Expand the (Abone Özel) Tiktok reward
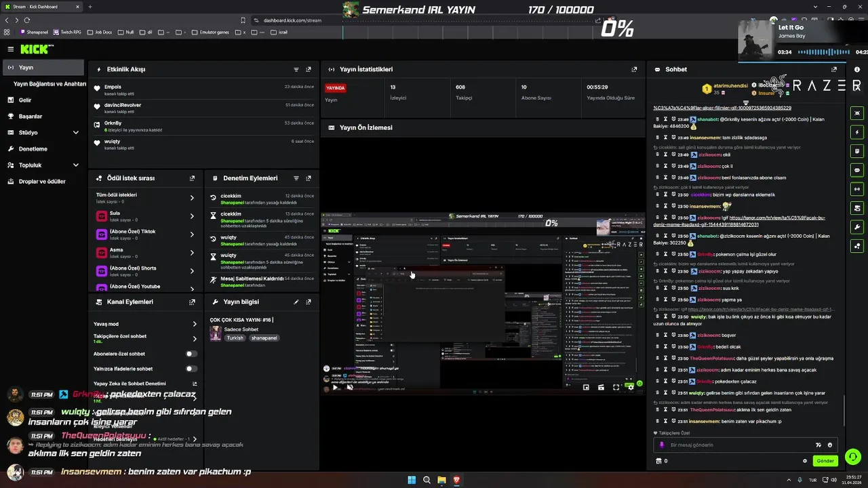The height and width of the screenshot is (488, 868). (x=192, y=235)
